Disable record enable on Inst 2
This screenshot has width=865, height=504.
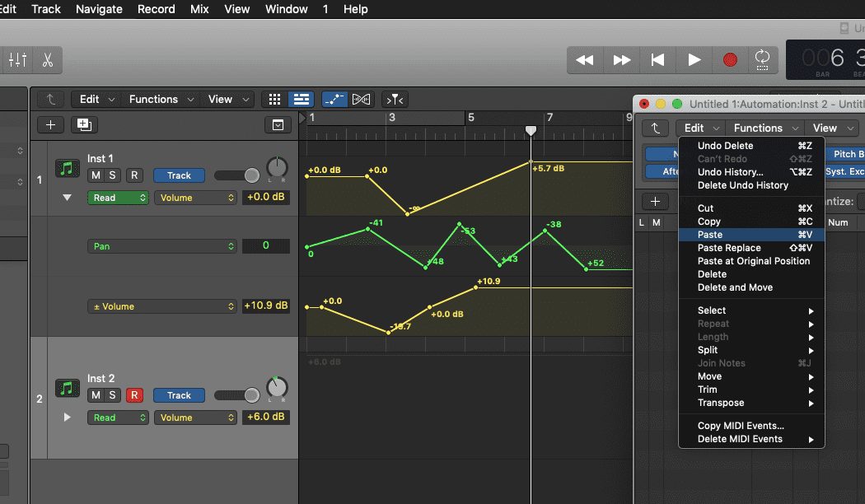coord(134,395)
